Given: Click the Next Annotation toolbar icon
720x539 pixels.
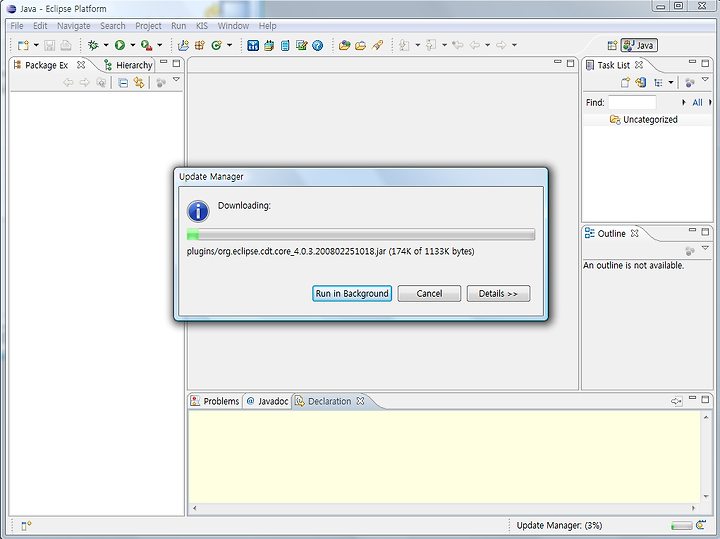Looking at the screenshot, I should click(x=405, y=45).
